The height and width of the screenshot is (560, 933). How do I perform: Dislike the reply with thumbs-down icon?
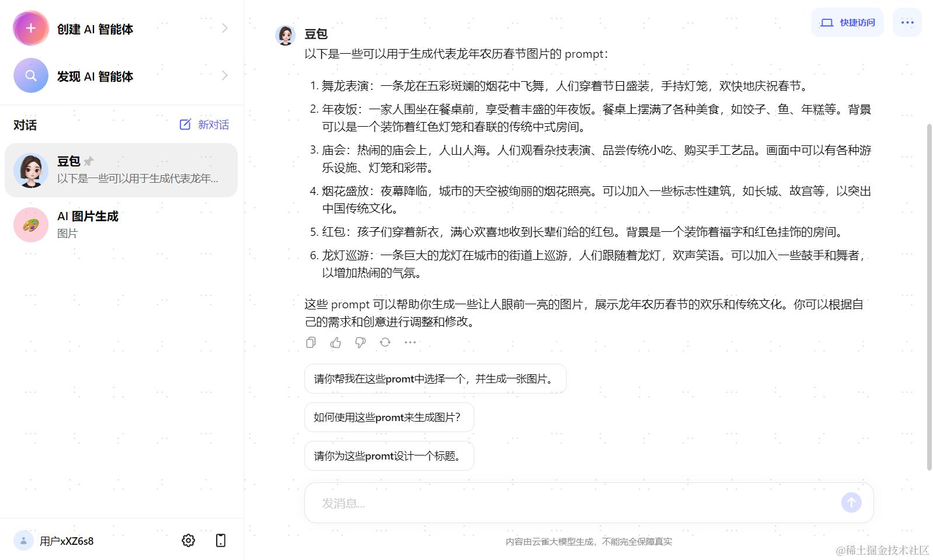pyautogui.click(x=360, y=342)
